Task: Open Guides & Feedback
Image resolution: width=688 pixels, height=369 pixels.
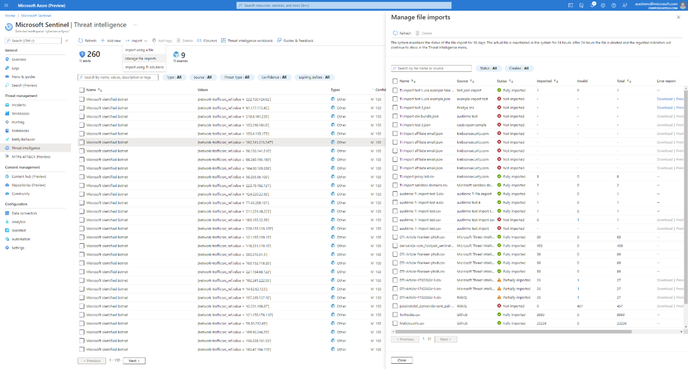Action: coord(295,40)
